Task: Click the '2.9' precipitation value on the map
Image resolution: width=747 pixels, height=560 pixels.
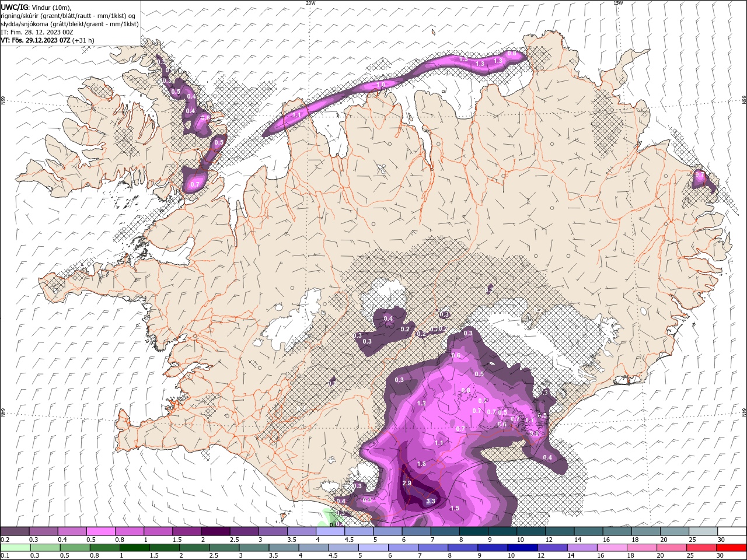Action: click(407, 484)
